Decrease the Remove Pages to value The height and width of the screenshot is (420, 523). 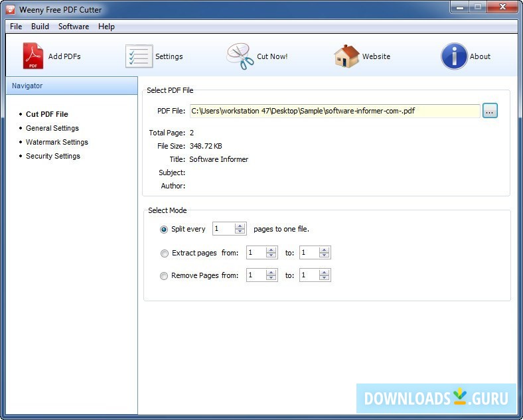tap(324, 278)
